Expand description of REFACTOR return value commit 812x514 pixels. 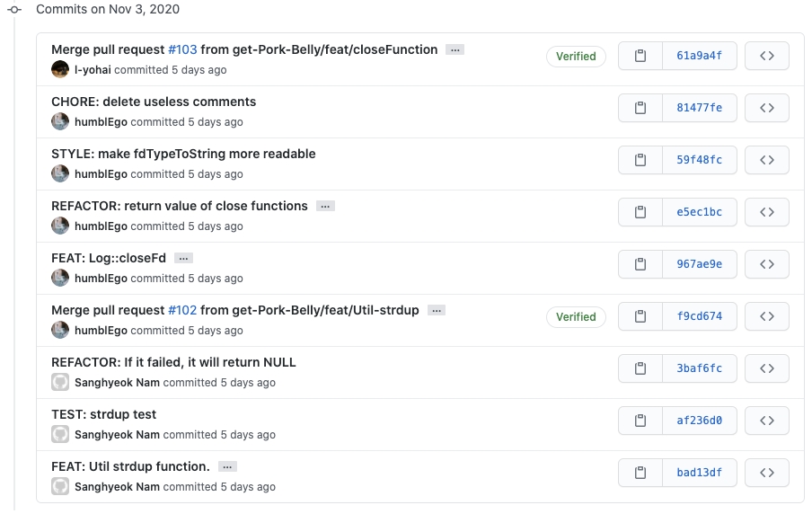point(325,207)
